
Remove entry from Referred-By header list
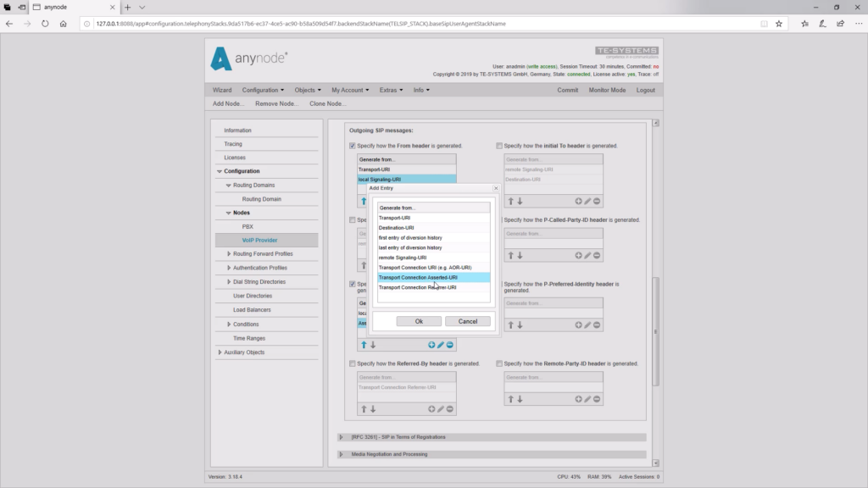click(x=450, y=409)
